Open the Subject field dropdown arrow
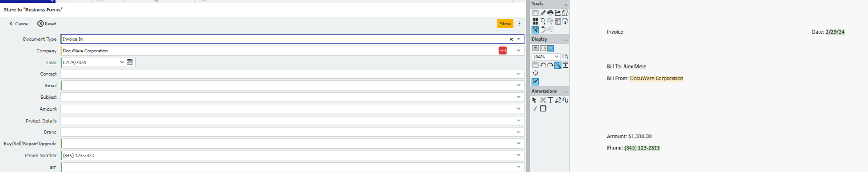This screenshot has height=172, width=868. point(519,97)
